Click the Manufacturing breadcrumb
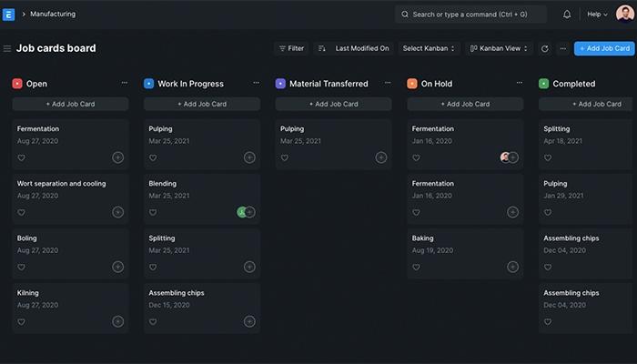 click(x=53, y=14)
